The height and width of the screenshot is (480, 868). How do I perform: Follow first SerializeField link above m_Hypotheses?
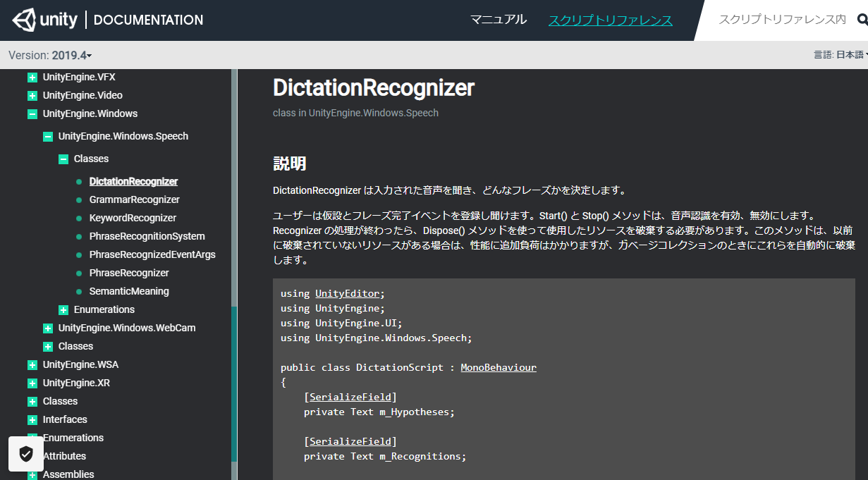350,397
